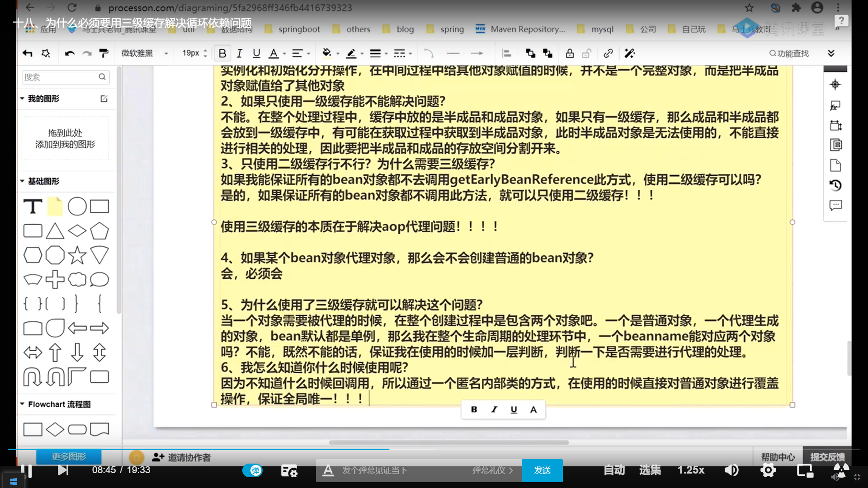This screenshot has width=868, height=488.
Task: Toggle italic formatting in toolbar
Action: pyautogui.click(x=239, y=53)
